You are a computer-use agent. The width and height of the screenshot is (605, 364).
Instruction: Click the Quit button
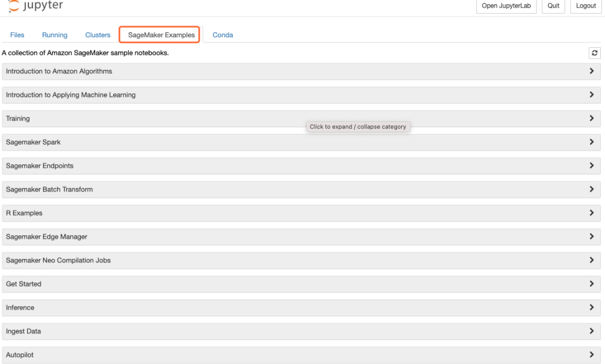coord(553,6)
